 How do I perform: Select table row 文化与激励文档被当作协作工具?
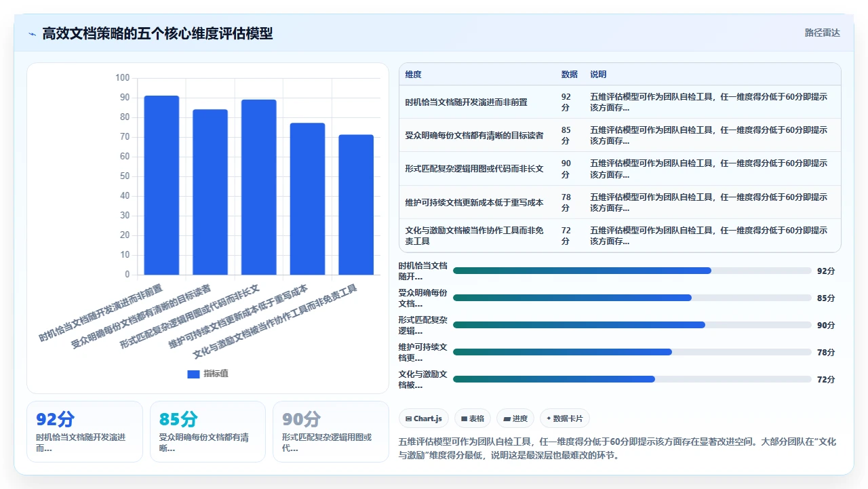(x=620, y=235)
